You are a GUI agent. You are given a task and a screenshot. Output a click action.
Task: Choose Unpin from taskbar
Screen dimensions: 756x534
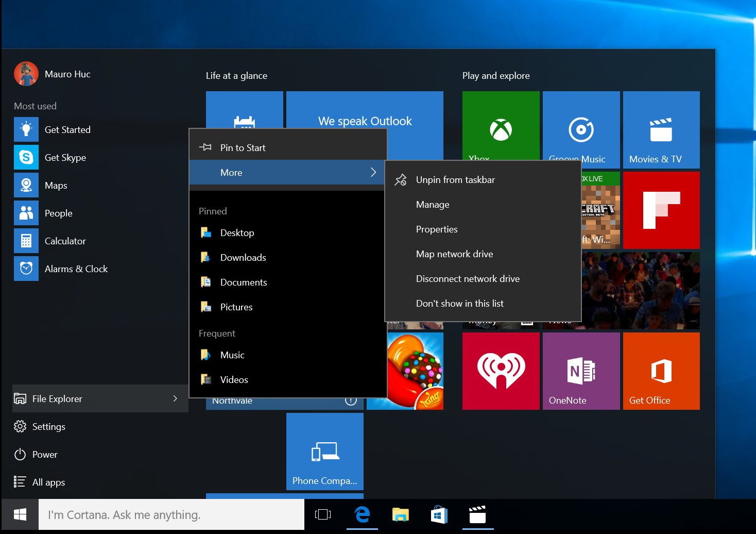click(483, 180)
